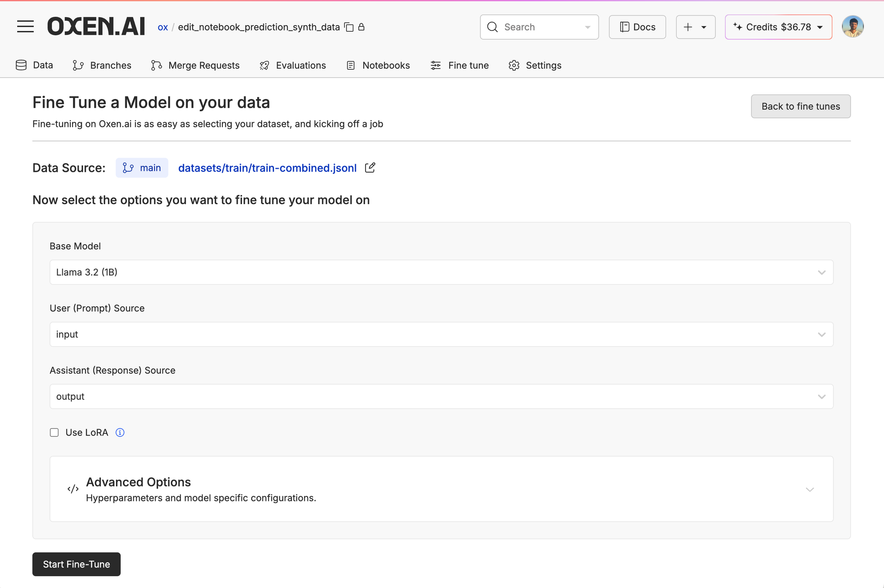
Task: Open the train-combined.jsonl dataset link
Action: click(x=267, y=168)
